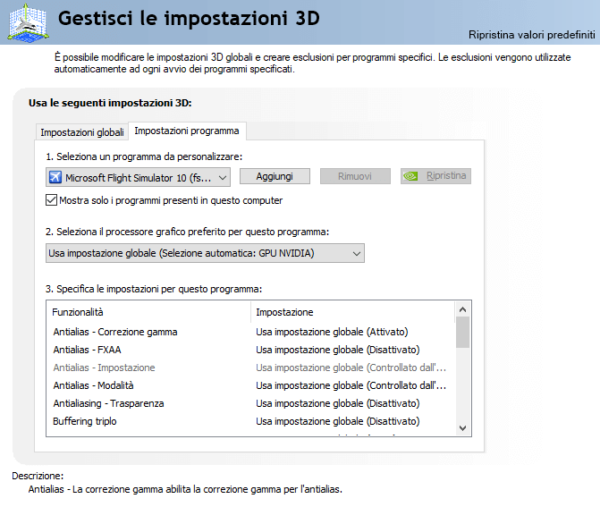Select the Buffering triplo row
Screen dimensions: 600x507
tap(251, 421)
